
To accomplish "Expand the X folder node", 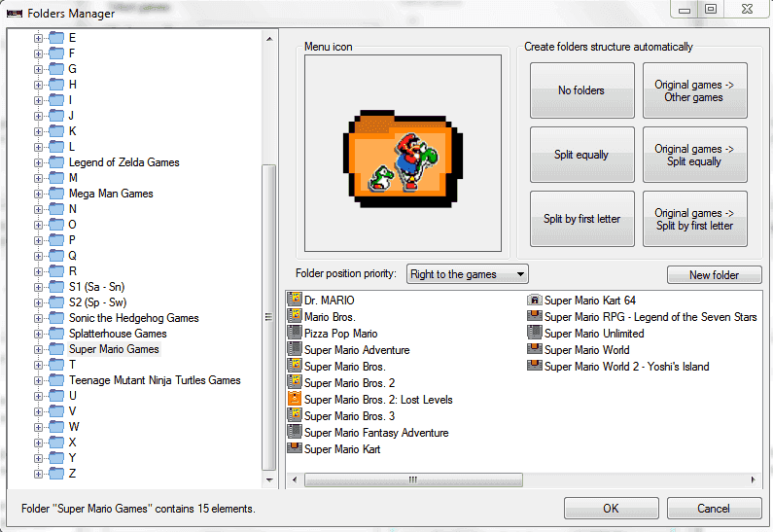I will point(38,443).
